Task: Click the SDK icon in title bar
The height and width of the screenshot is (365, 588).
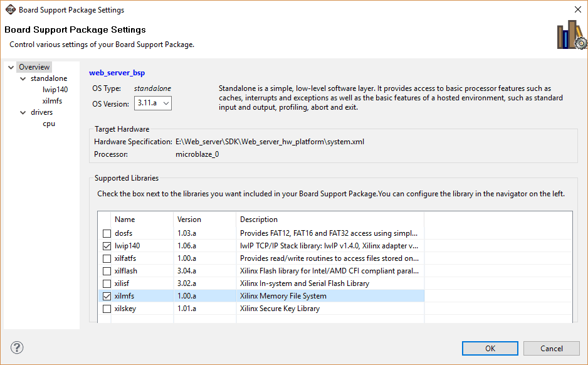Action: (x=10, y=10)
